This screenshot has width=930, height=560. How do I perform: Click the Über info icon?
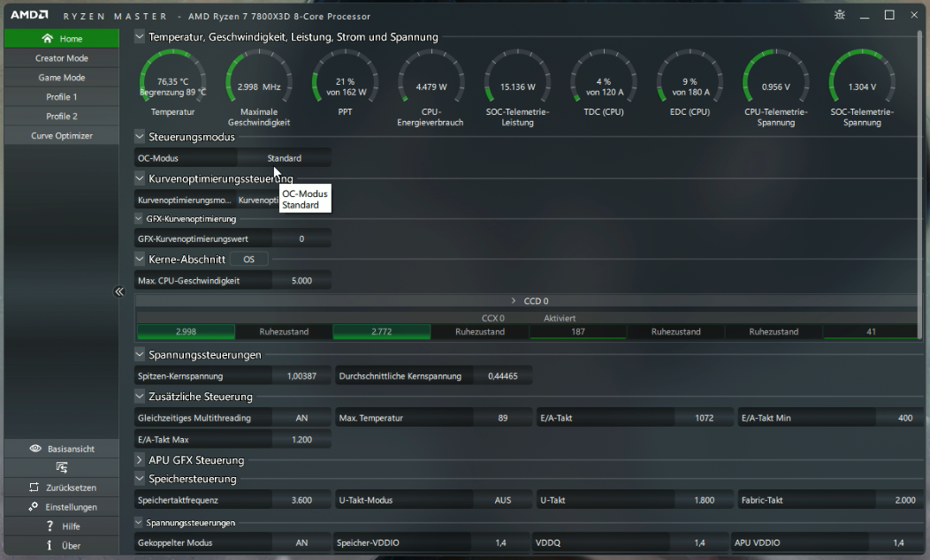50,545
